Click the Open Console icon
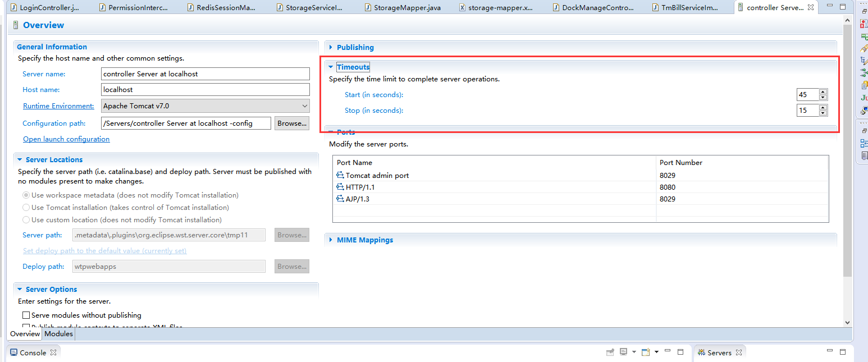Viewport: 868px width, 362px height. (646, 352)
